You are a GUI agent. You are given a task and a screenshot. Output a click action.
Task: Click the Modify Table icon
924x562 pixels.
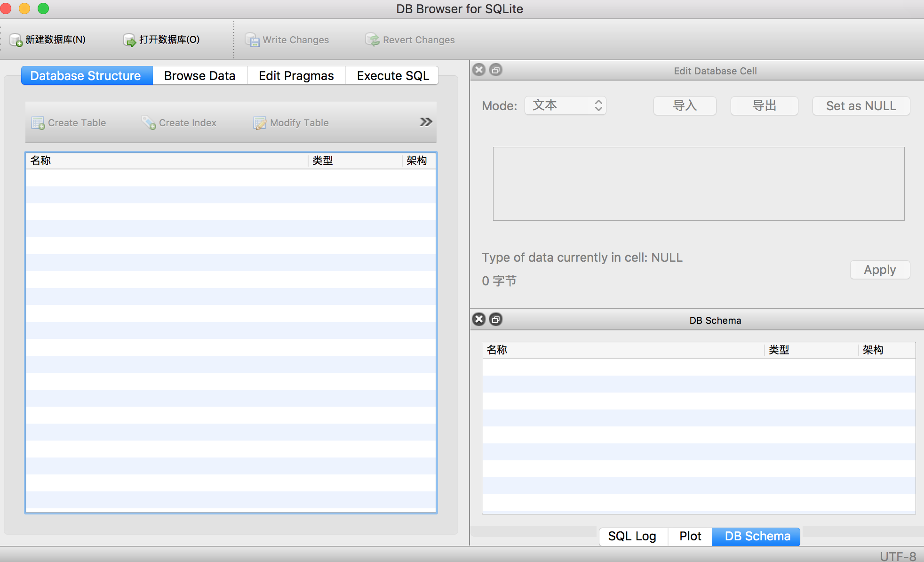[260, 123]
